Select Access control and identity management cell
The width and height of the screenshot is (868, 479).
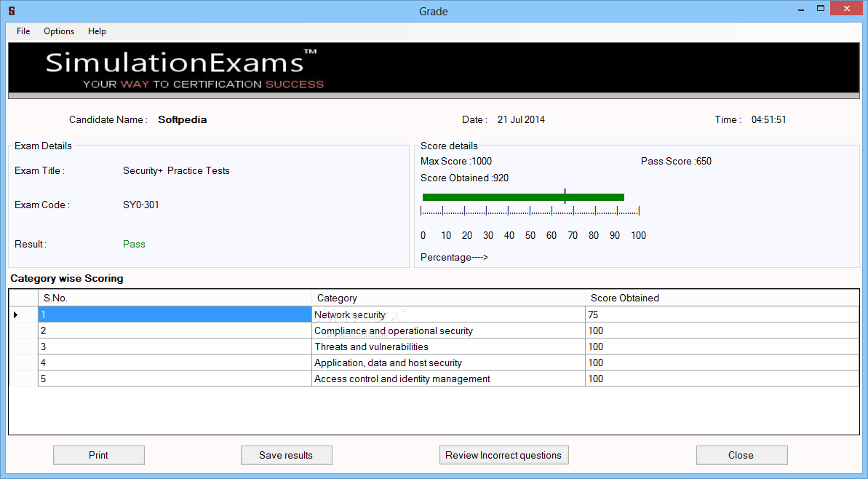(448, 379)
